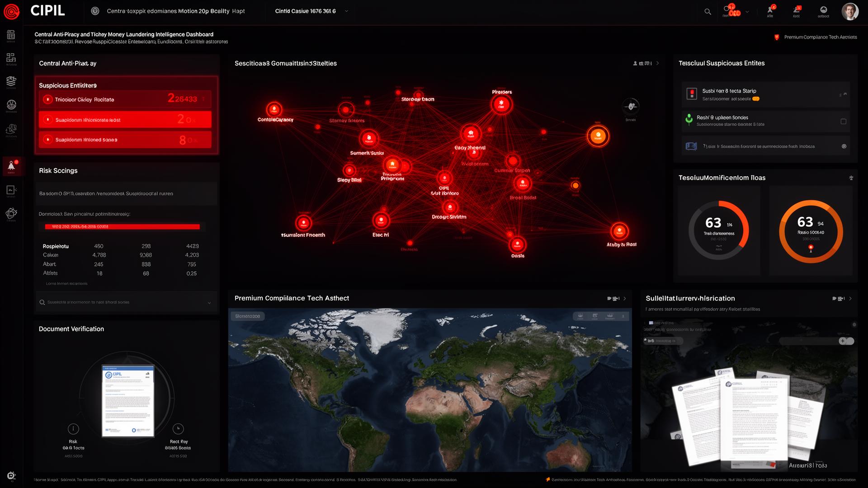This screenshot has width=868, height=488.
Task: Expand Cintid Casiue 1676 dropdown
Action: (346, 11)
